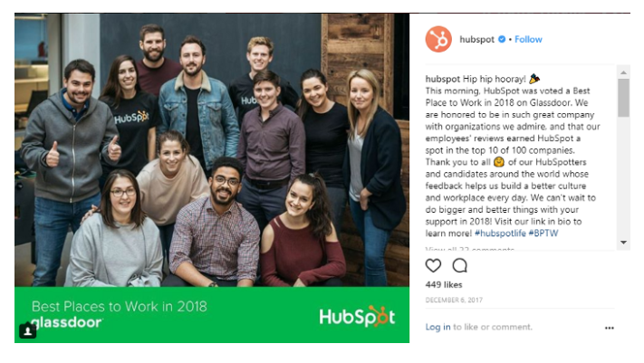This screenshot has height=363, width=644.
Task: Click the scrollbar down arrow in caption
Action: [x=623, y=243]
